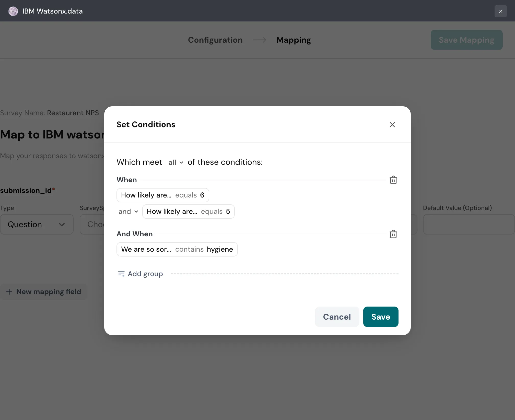The width and height of the screenshot is (515, 420).
Task: Click the IBM Watsonx.data logo icon
Action: tap(13, 11)
